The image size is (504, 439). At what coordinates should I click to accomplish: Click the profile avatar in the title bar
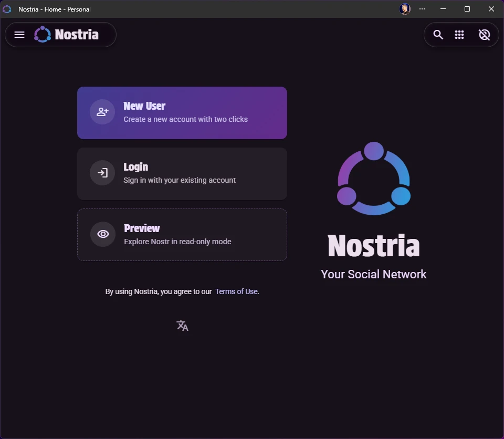coord(404,9)
